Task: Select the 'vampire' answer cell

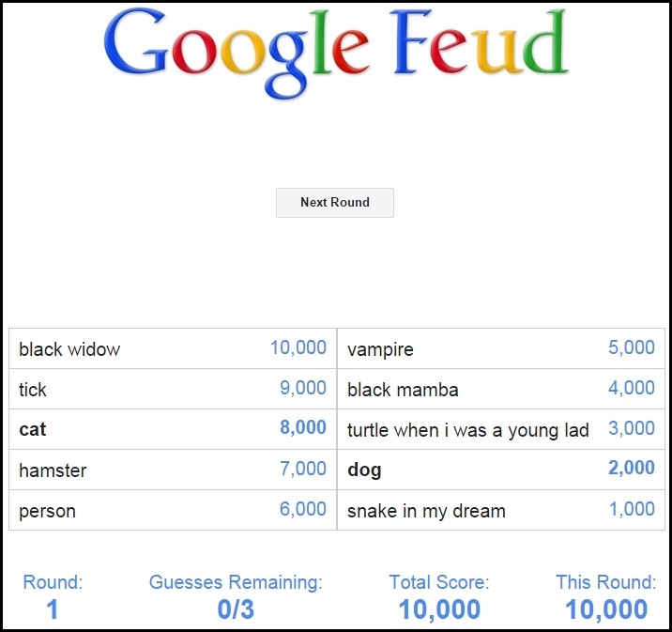Action: click(x=501, y=348)
